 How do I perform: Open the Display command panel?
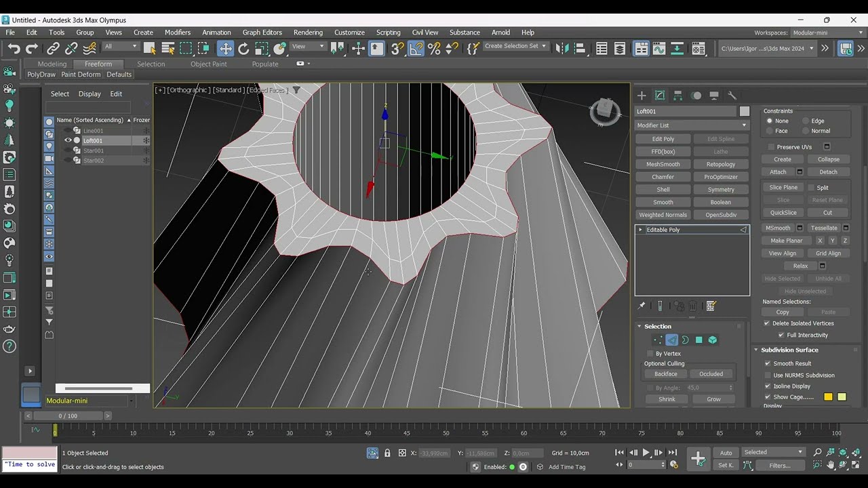(714, 96)
